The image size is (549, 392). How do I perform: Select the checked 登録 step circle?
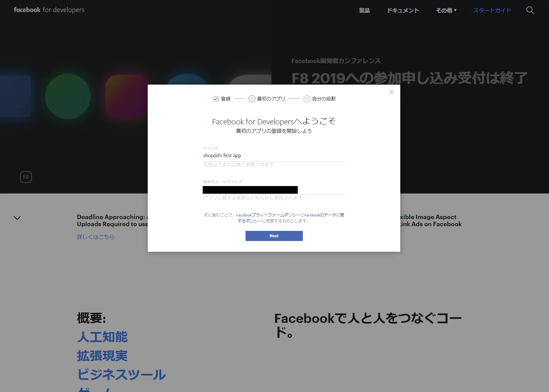coord(216,99)
